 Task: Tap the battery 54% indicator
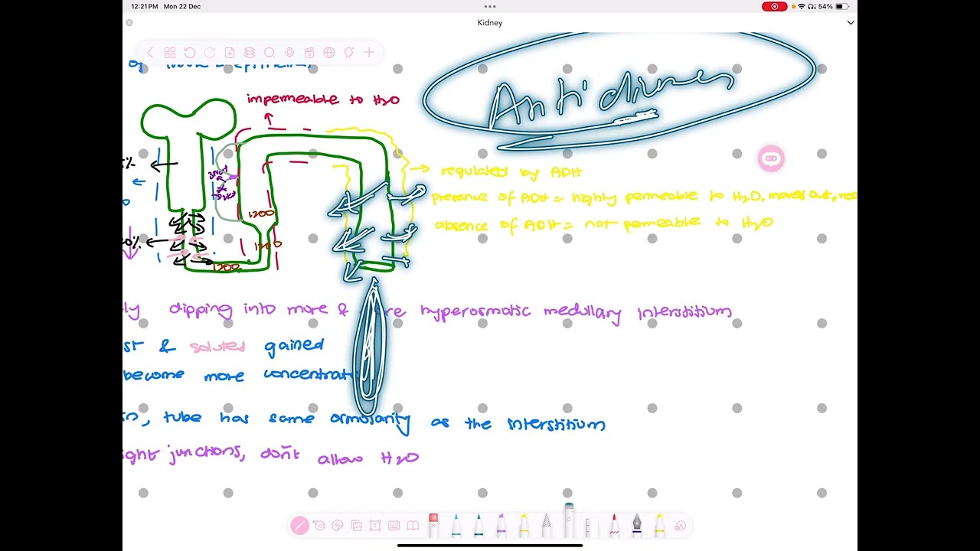(834, 6)
